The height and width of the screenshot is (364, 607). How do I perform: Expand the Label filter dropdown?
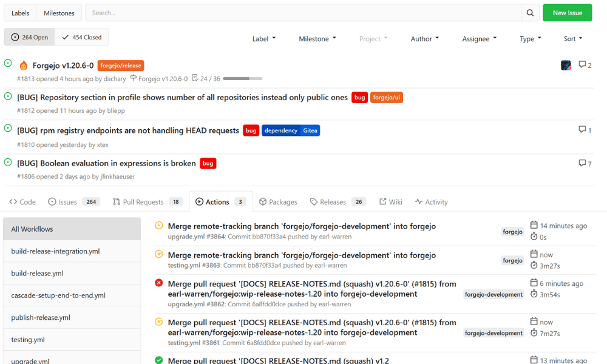pyautogui.click(x=264, y=39)
